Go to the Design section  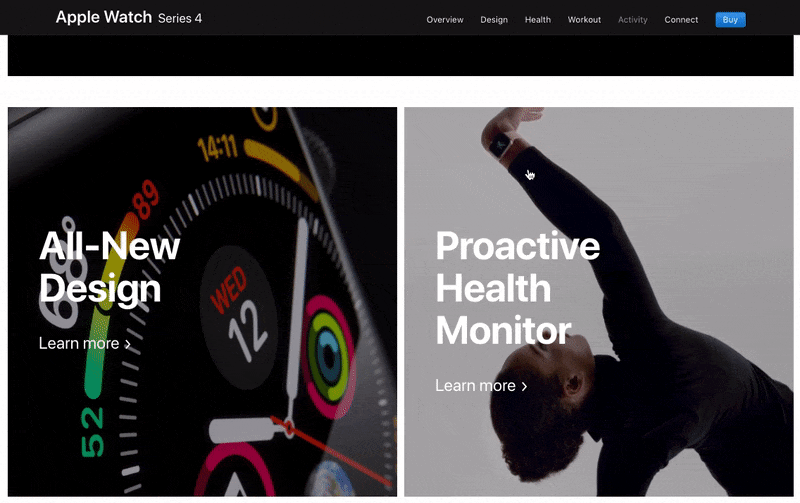tap(493, 20)
